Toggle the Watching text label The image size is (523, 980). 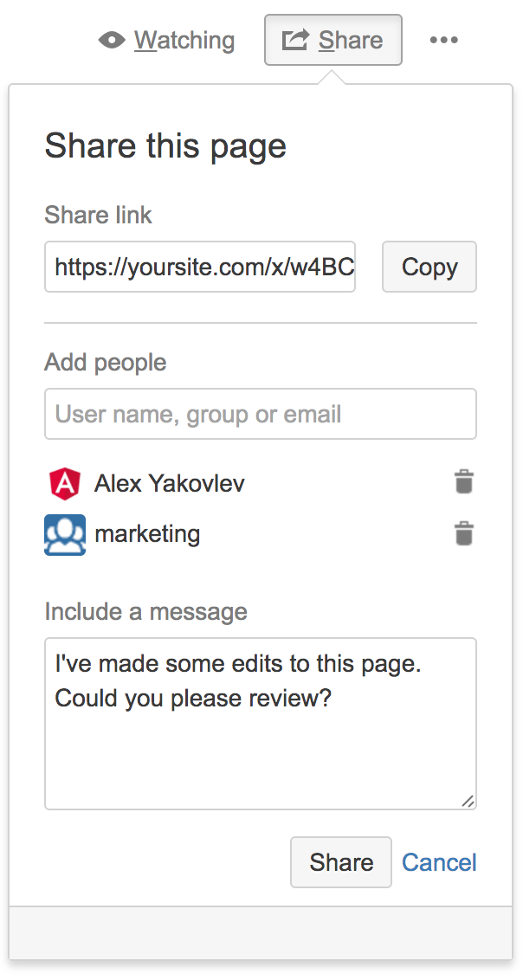pyautogui.click(x=184, y=41)
